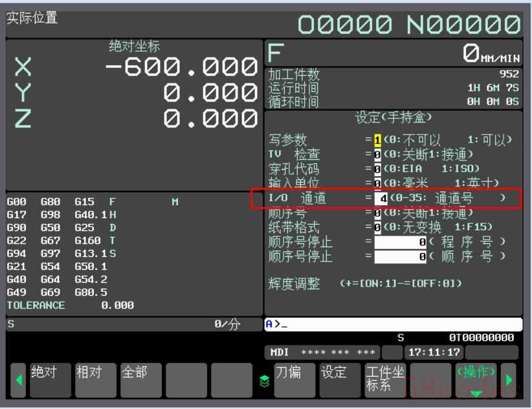Select the 穿孔代码 value field
Viewport: 532px width, 409px height.
[377, 169]
